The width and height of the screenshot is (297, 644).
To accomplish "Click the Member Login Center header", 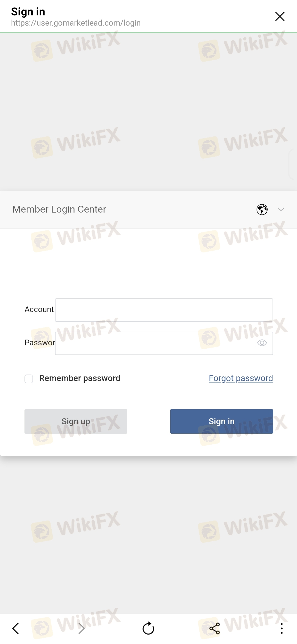I will (59, 209).
